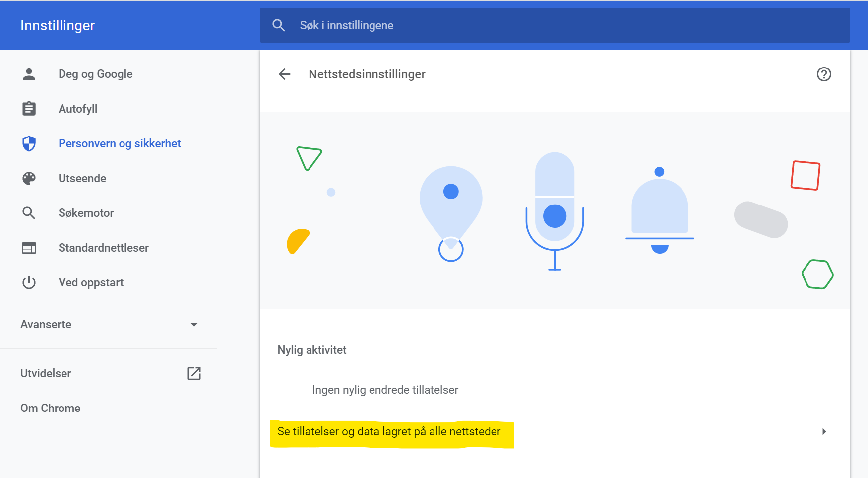868x478 pixels.
Task: Click the palette icon for Utseende
Action: 29,178
